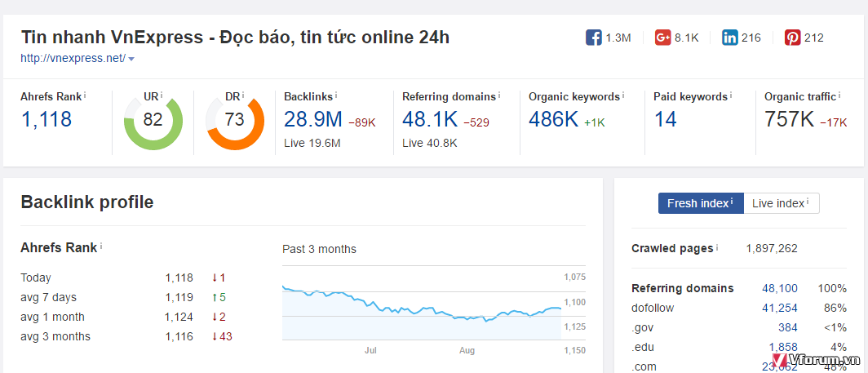Click info icon next to Referring domains metric
This screenshot has height=373, width=868.
(x=499, y=95)
